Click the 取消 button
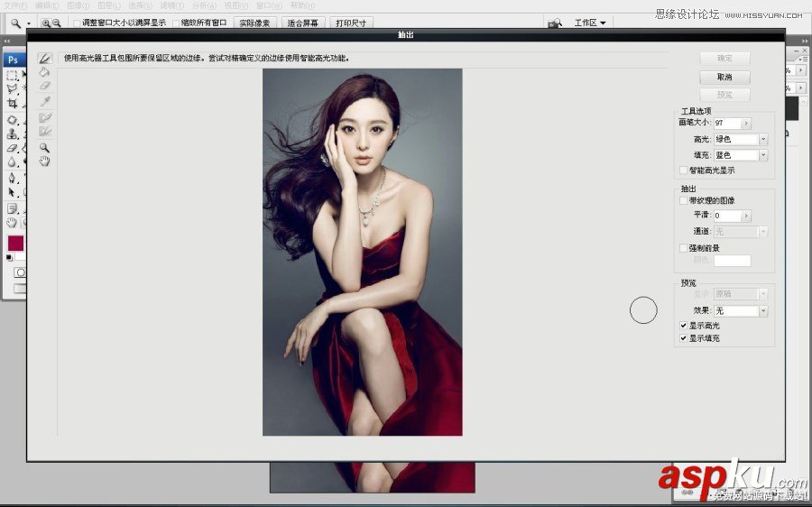 724,77
